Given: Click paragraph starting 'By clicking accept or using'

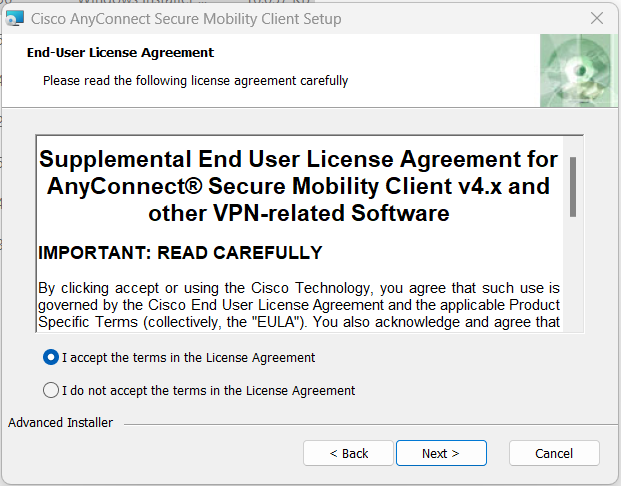Looking at the screenshot, I should point(299,305).
